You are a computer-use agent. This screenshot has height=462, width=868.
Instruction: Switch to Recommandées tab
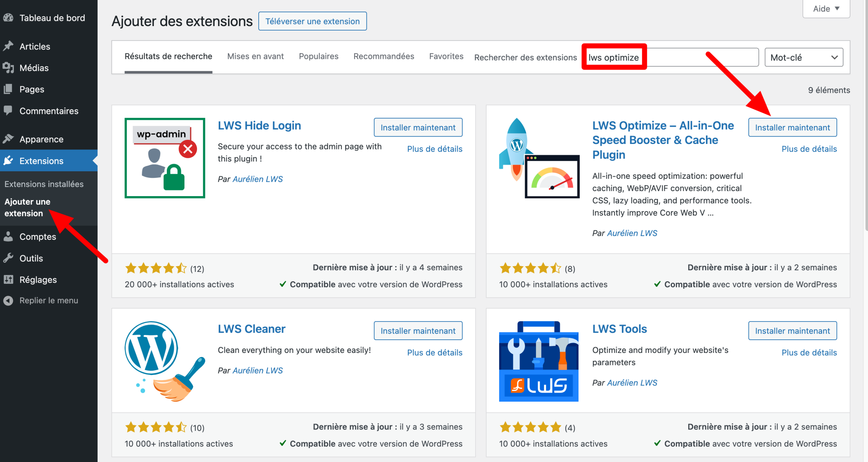pos(383,57)
